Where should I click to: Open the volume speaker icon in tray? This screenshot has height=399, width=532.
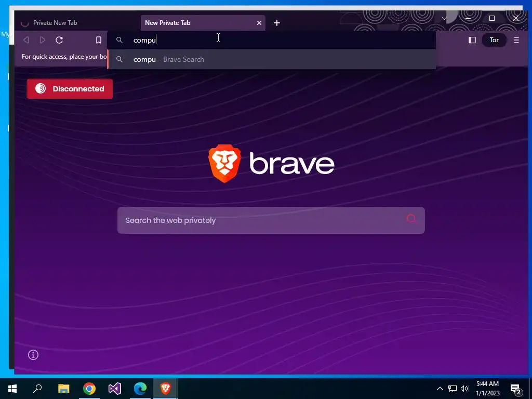point(464,389)
